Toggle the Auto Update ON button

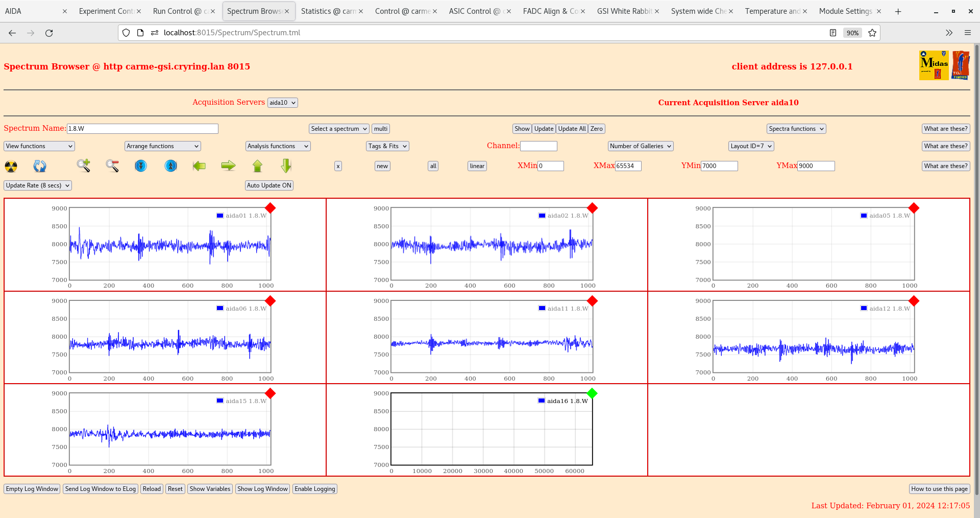(269, 185)
